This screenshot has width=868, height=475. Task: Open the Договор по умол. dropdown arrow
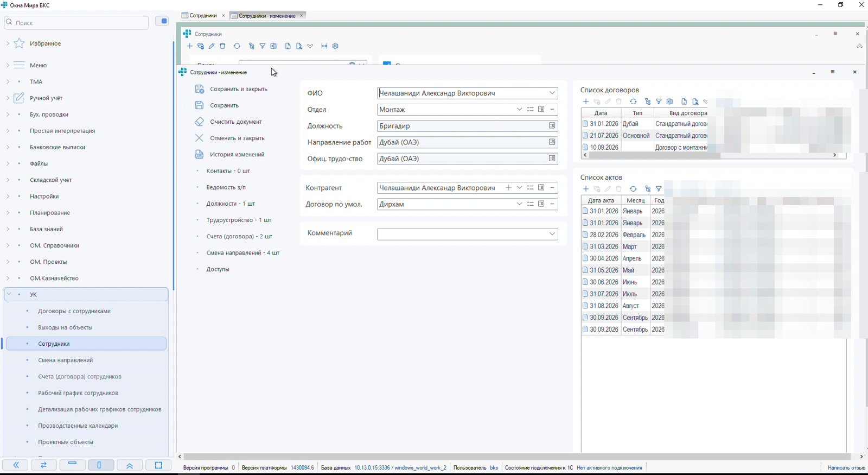(519, 204)
